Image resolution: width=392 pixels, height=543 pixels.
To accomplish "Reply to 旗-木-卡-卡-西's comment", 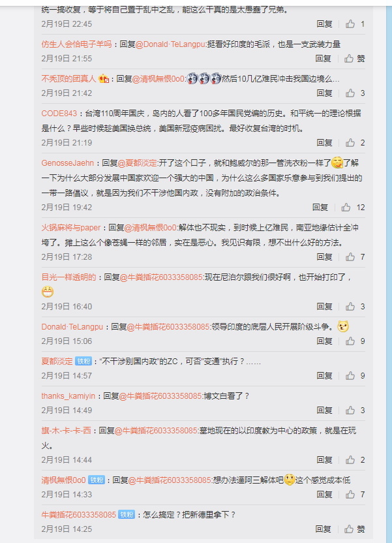I will 324,460.
